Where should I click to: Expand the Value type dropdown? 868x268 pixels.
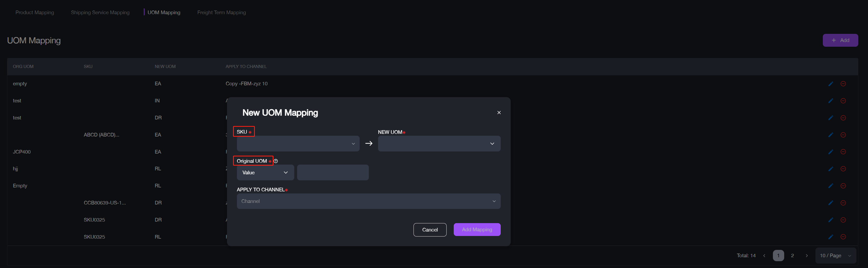pyautogui.click(x=265, y=172)
